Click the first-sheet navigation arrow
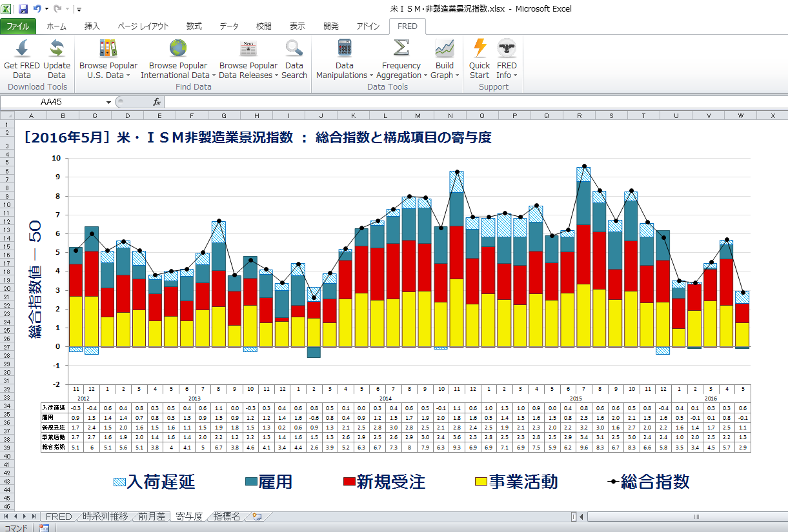This screenshot has width=788, height=532. [x=7, y=517]
